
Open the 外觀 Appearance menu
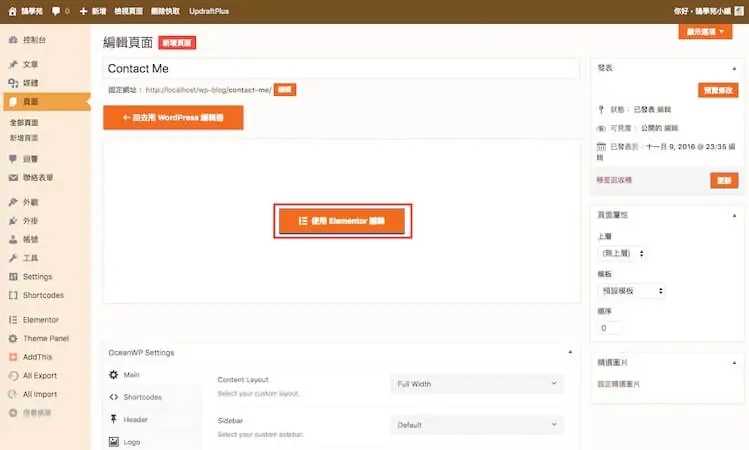(24, 202)
